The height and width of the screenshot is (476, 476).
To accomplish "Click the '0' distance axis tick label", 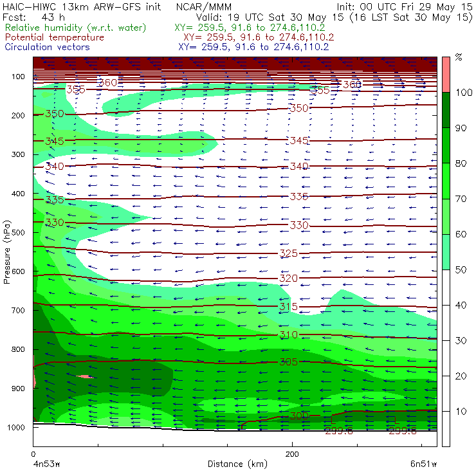I will pos(33,454).
